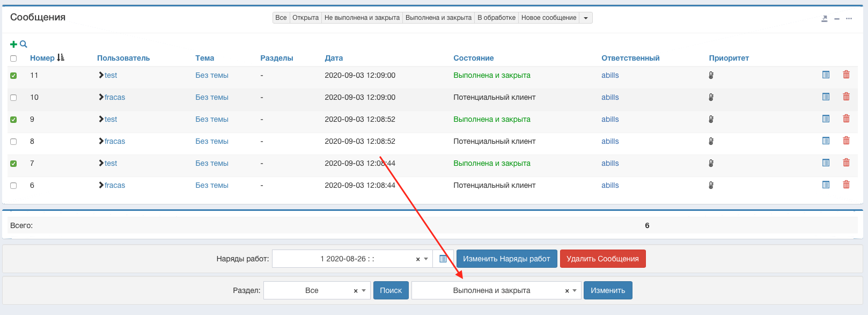Click the Изменить button
This screenshot has height=315, width=868.
click(607, 290)
